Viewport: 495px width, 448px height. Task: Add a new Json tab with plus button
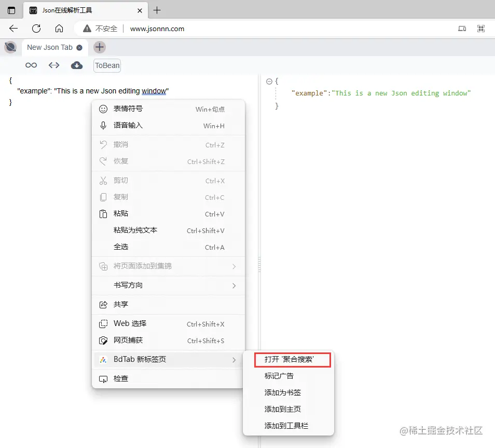click(x=100, y=47)
